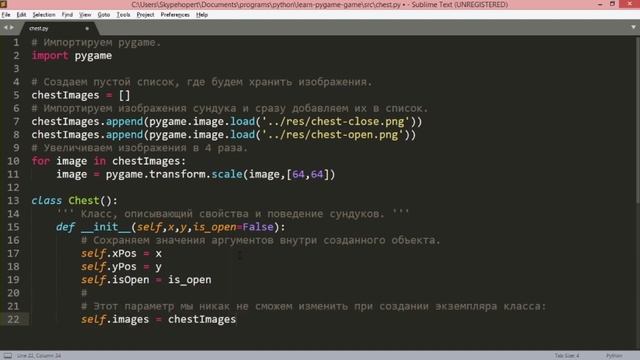
Task: Click the Sublime Text app icon in title bar
Action: [x=4, y=4]
